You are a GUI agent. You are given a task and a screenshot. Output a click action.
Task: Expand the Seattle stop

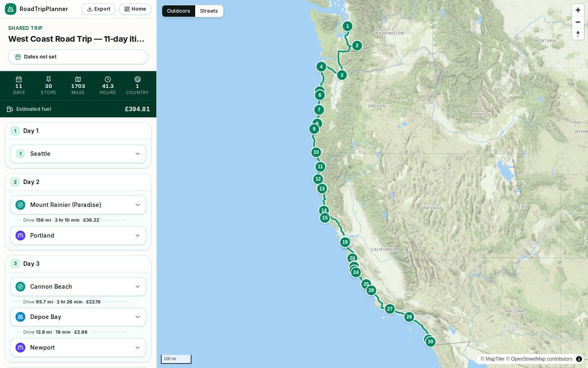78,154
